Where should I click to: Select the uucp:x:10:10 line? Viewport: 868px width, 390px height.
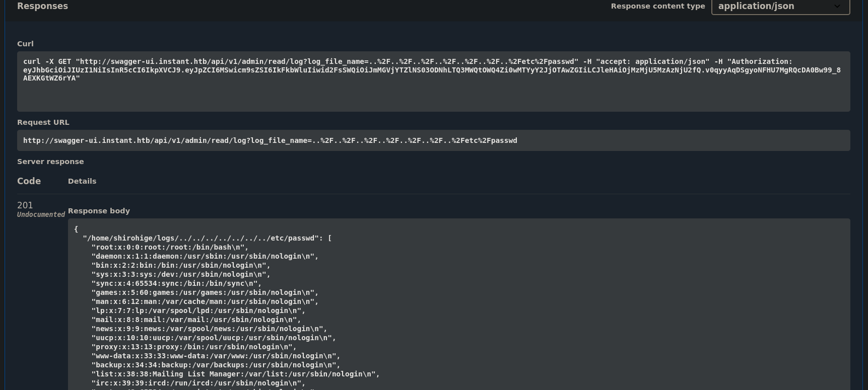tap(214, 338)
